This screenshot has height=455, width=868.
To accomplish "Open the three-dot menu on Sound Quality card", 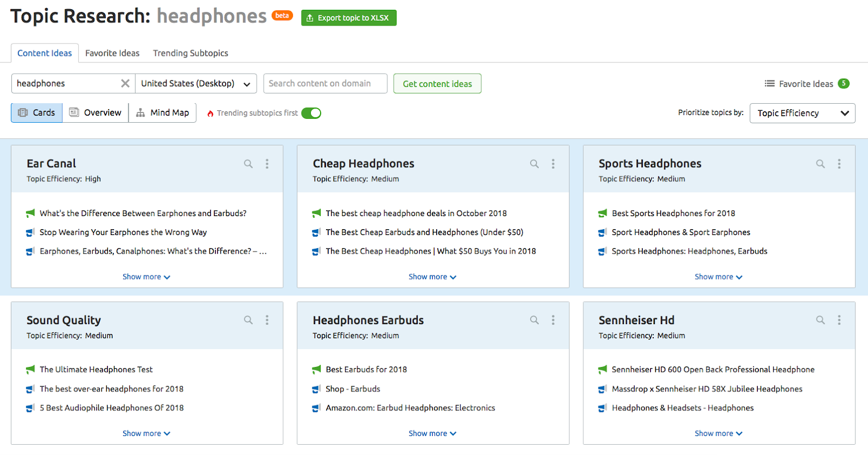I will 267,320.
